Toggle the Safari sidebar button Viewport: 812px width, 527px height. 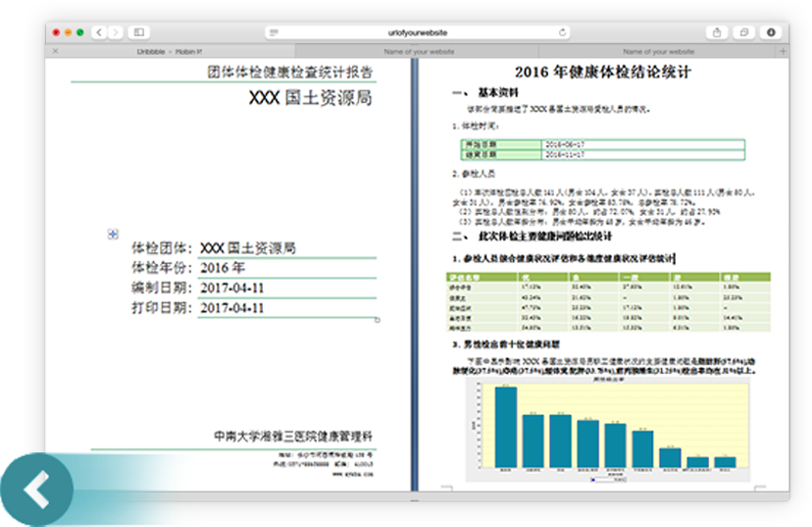click(x=138, y=32)
